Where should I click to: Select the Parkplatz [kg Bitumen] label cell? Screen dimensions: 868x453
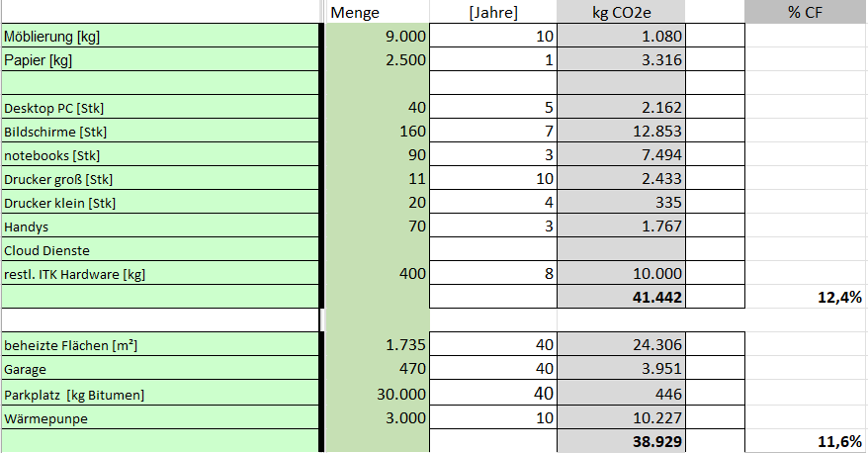click(x=161, y=394)
